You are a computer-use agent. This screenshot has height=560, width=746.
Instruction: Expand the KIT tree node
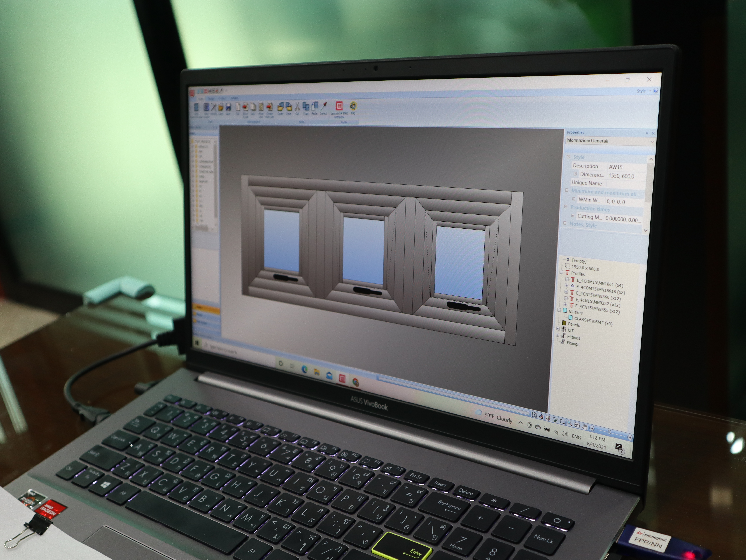point(558,329)
